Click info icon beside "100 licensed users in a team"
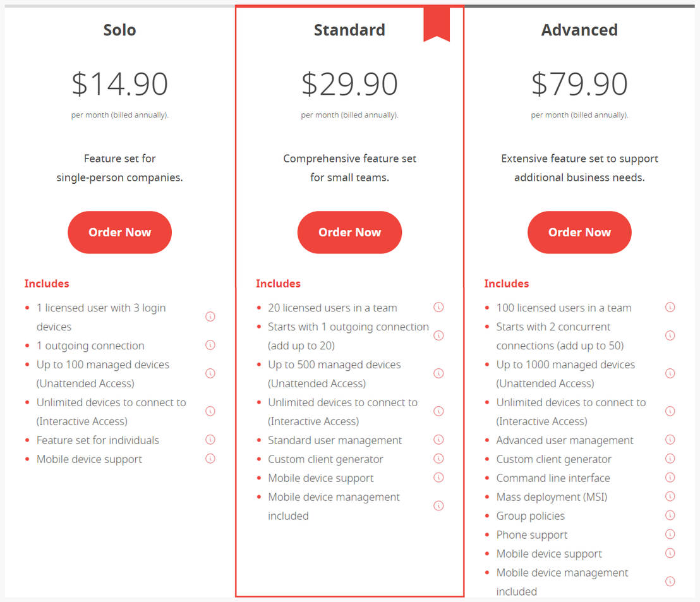700x602 pixels. (670, 307)
